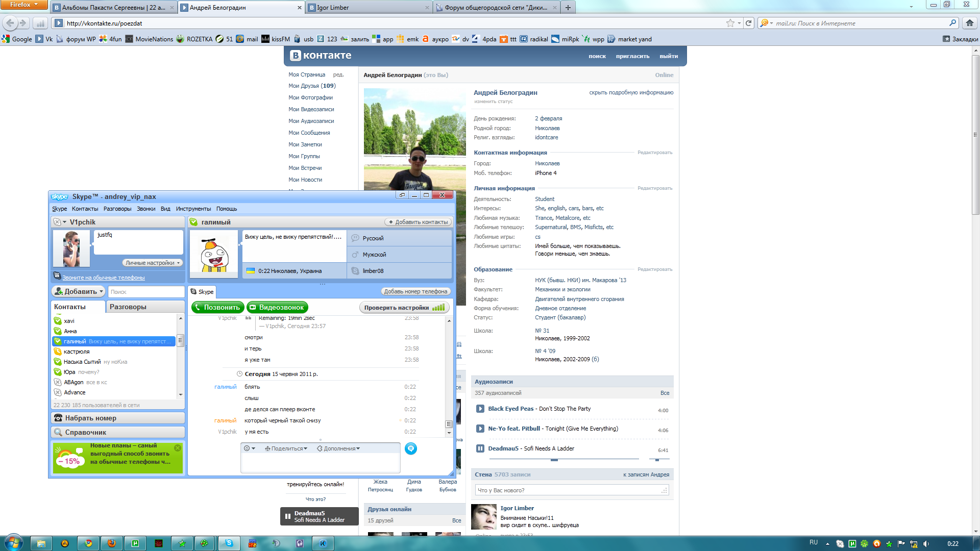The height and width of the screenshot is (551, 980).
Task: Click Igor Limber's wall post avatar
Action: tap(483, 517)
